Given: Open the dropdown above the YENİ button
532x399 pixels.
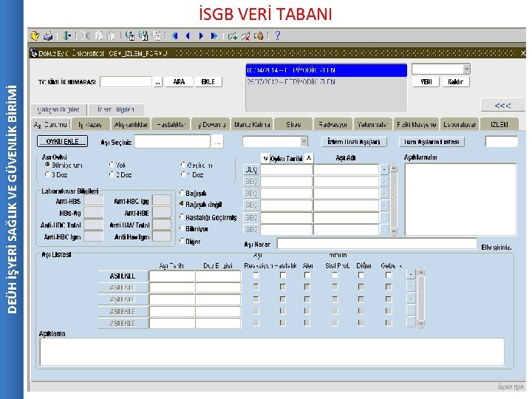Looking at the screenshot, I should tap(467, 69).
